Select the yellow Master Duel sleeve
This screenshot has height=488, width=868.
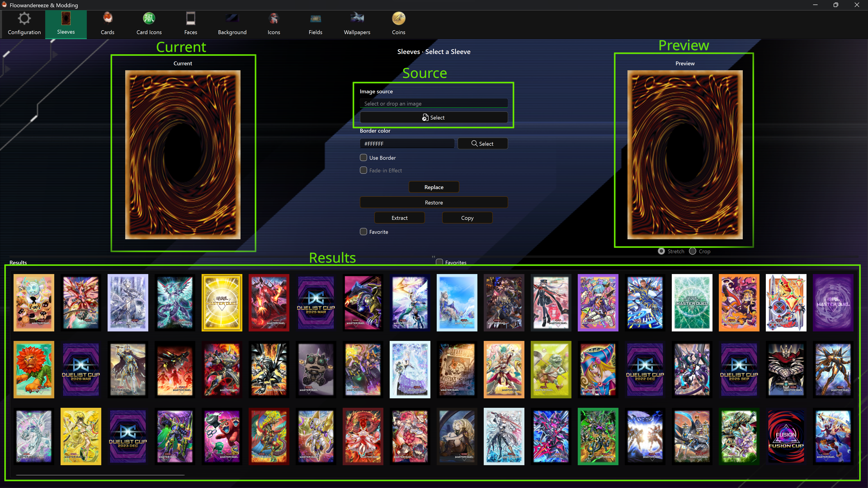222,303
